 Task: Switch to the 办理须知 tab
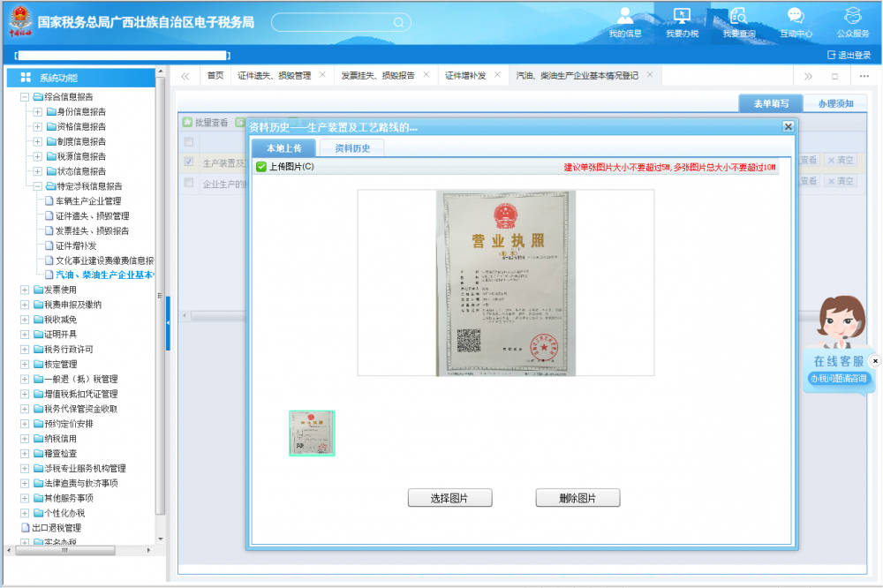click(834, 104)
